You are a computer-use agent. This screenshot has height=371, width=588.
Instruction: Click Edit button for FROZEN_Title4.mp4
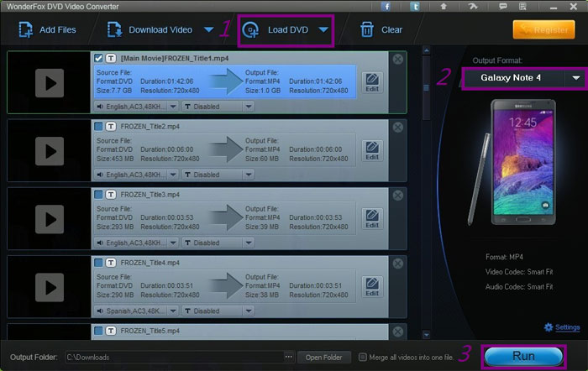[x=372, y=287]
